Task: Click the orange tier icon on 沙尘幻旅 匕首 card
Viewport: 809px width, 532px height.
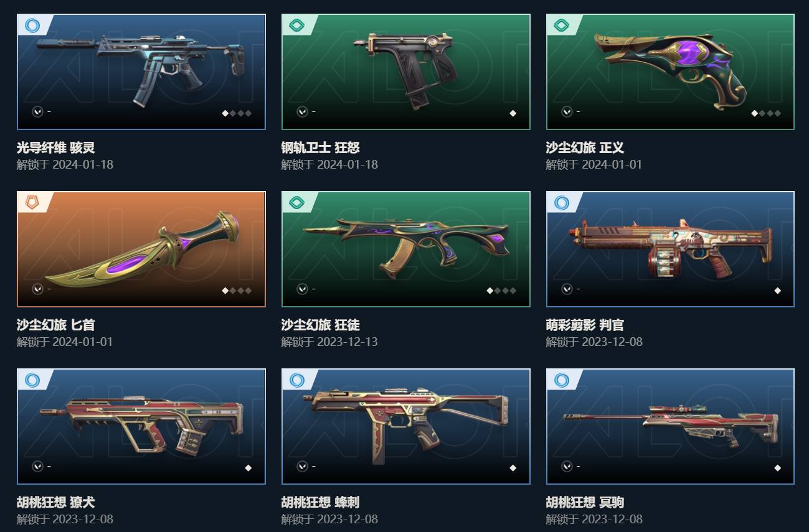Action: coord(32,203)
